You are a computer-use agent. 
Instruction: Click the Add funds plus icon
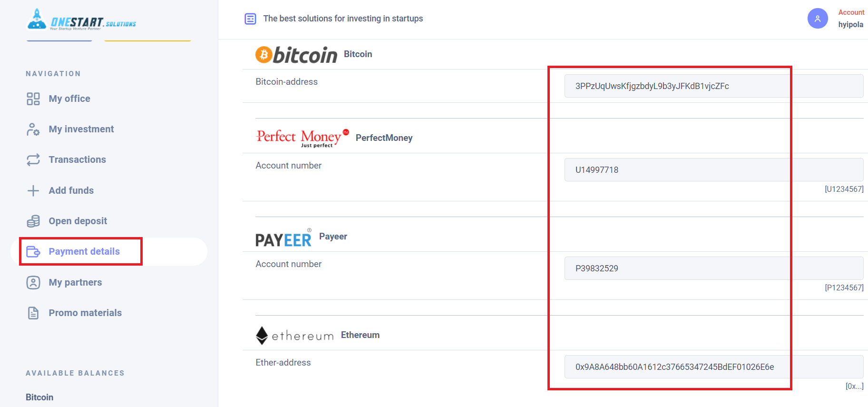(x=33, y=190)
